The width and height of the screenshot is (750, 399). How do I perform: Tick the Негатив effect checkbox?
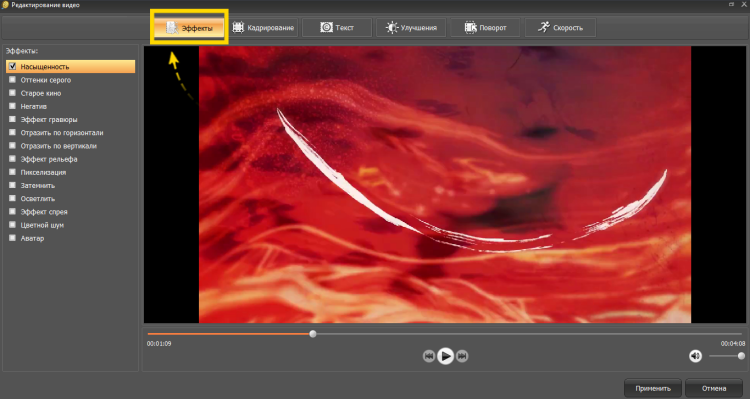(12, 106)
